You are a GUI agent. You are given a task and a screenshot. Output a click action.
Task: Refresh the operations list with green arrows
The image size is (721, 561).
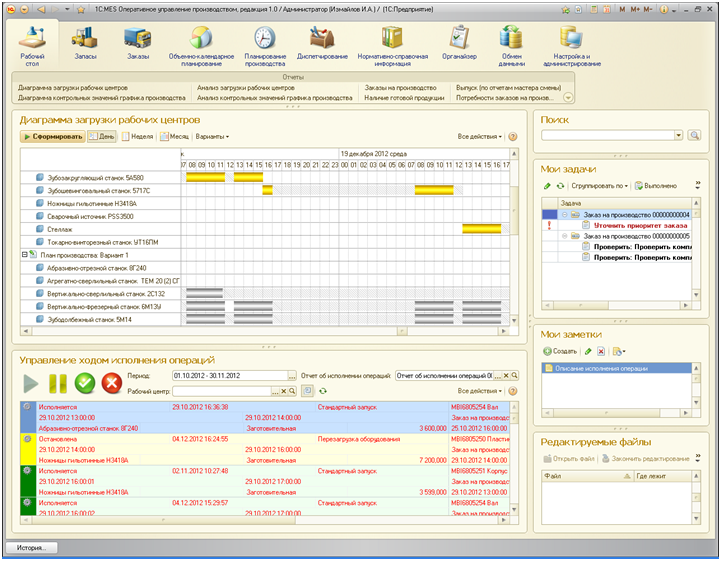(x=323, y=391)
